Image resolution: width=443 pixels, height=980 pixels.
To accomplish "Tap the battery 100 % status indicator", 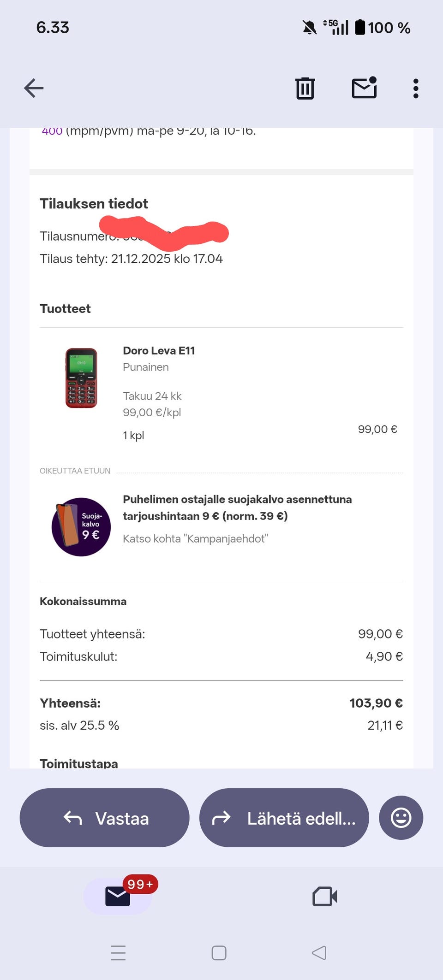I will coord(383,28).
